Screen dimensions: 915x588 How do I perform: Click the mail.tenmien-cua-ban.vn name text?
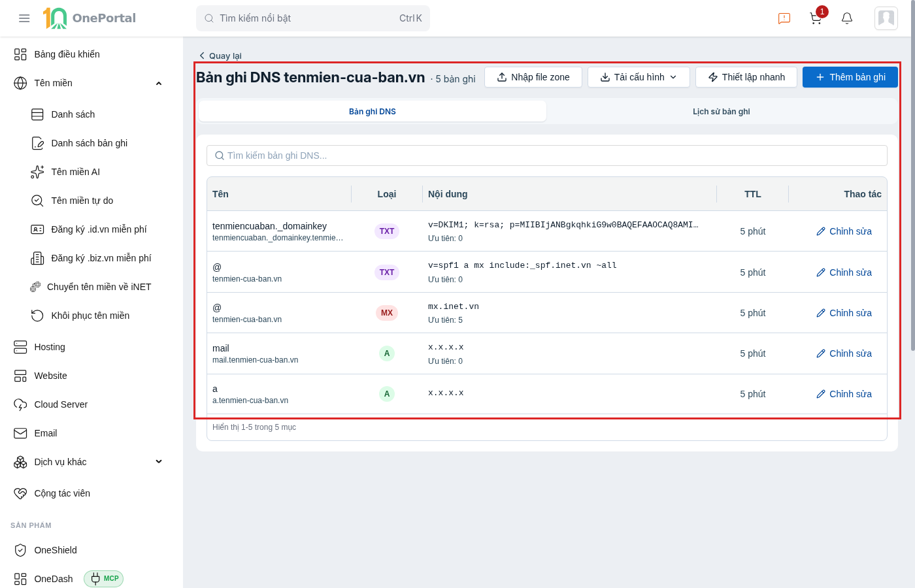click(x=256, y=360)
